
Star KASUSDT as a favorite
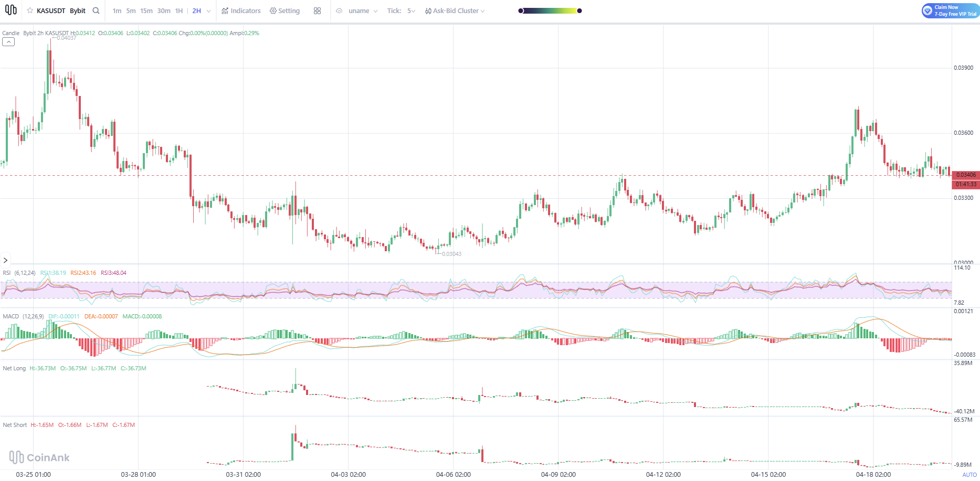[30, 10]
